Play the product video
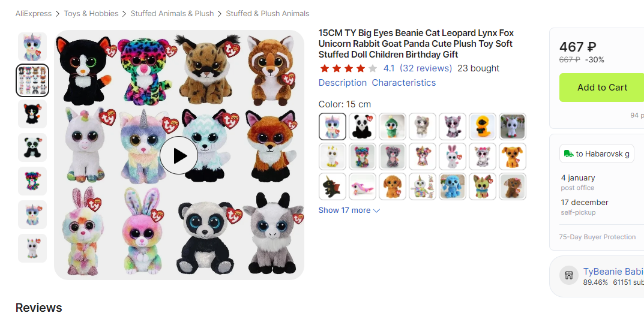The image size is (644, 319). [x=179, y=155]
